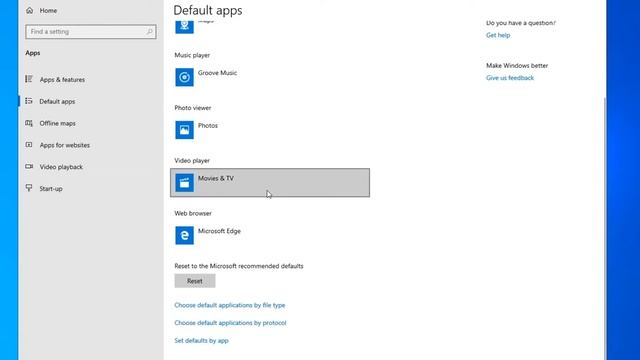Click the Reset button
This screenshot has height=360, width=640.
coord(195,281)
